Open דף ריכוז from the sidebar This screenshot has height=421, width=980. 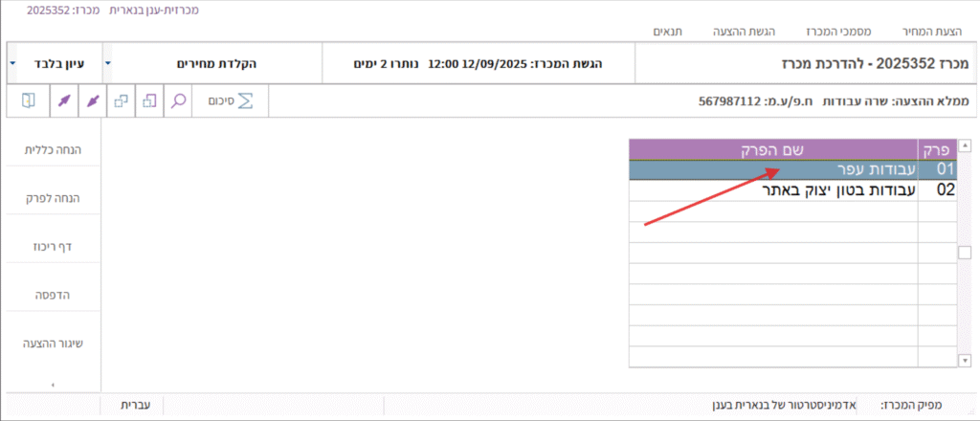coord(53,246)
